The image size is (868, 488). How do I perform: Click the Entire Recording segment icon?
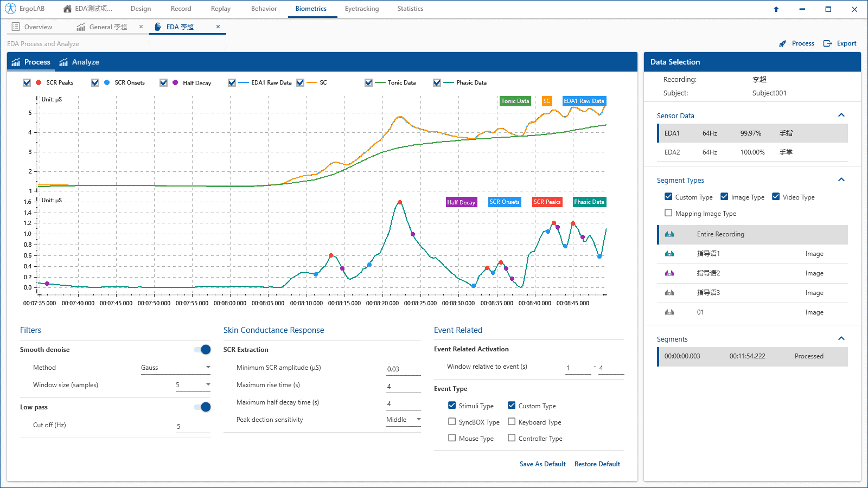coord(669,234)
